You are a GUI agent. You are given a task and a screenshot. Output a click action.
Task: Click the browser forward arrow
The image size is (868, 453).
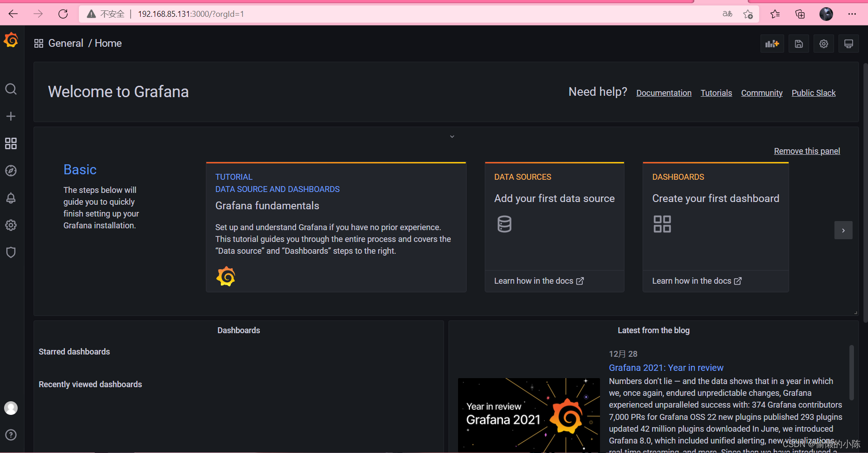38,14
